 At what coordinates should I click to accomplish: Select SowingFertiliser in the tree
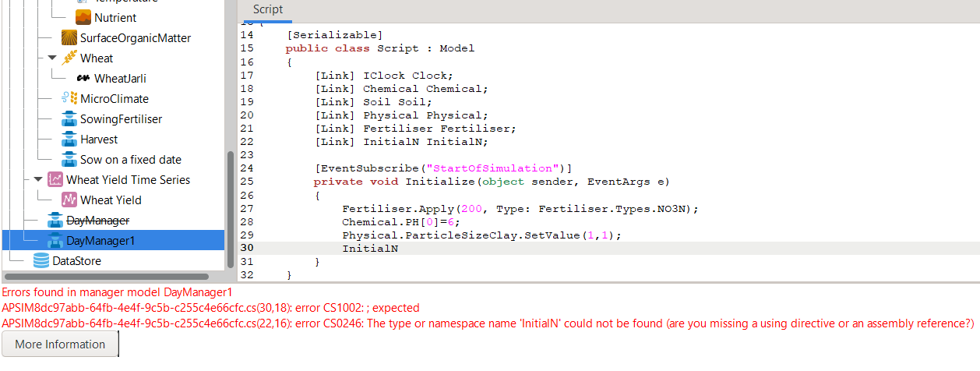pos(122,118)
